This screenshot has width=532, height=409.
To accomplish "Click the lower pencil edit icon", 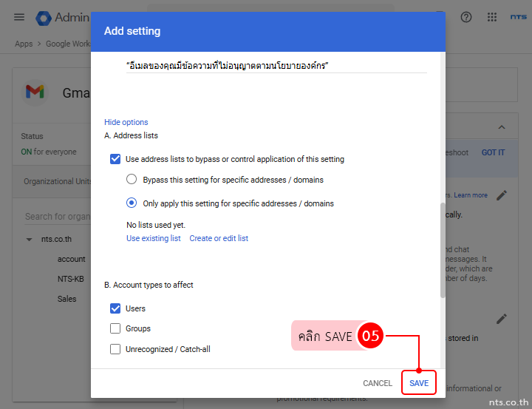I will coord(502,319).
